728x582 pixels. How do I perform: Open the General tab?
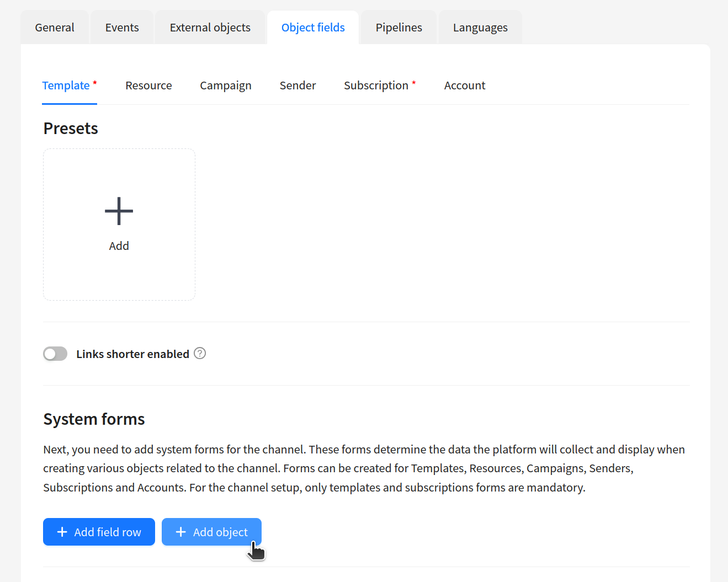pyautogui.click(x=55, y=28)
